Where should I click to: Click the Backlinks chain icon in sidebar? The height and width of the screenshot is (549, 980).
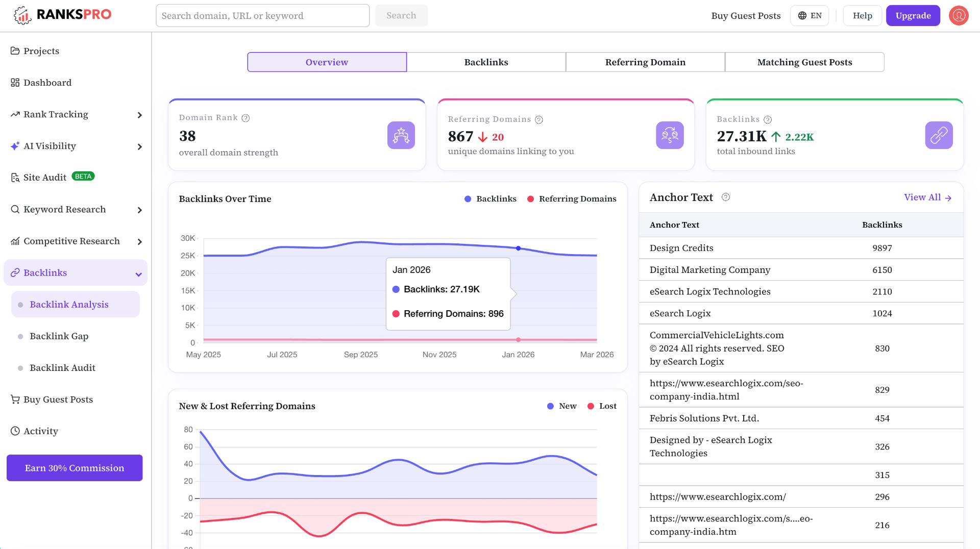pyautogui.click(x=15, y=272)
